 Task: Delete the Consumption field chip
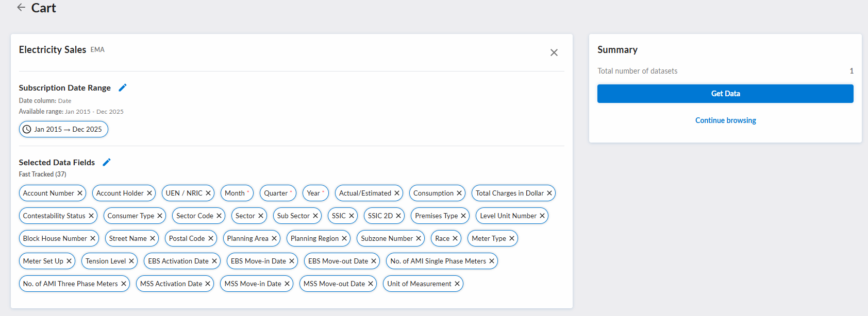point(459,193)
